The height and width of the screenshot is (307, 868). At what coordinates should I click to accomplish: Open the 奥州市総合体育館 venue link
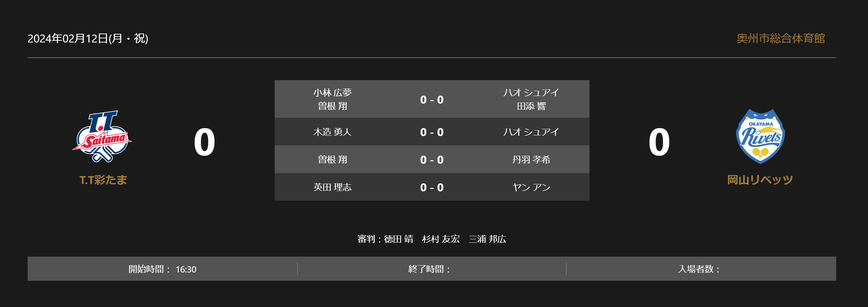(781, 38)
